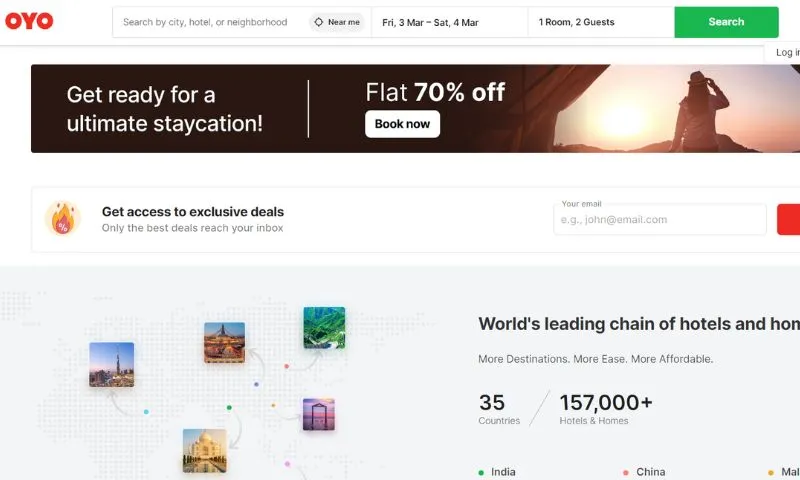Click the crosshair icon in Near me
This screenshot has width=800, height=480.
point(319,22)
